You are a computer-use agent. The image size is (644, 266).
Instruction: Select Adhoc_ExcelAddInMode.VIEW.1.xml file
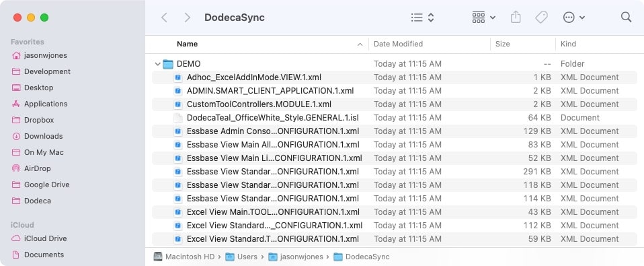tap(254, 77)
